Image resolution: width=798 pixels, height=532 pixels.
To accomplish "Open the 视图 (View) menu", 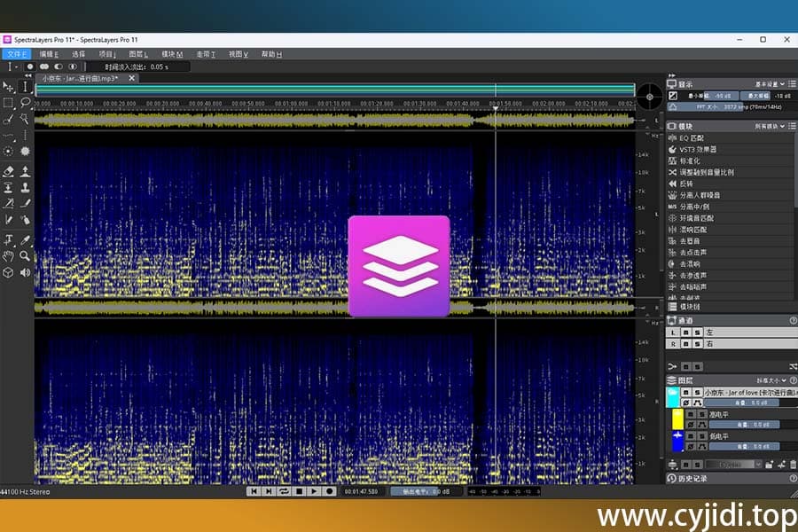I will (x=239, y=54).
